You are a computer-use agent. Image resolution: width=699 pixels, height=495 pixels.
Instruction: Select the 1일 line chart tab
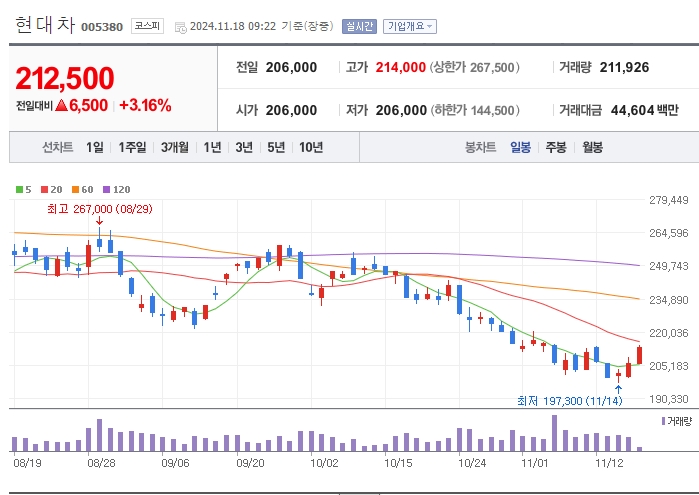pos(95,147)
